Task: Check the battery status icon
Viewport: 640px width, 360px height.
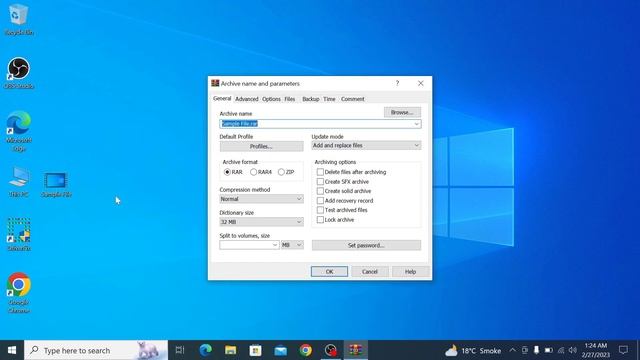Action: [x=549, y=350]
